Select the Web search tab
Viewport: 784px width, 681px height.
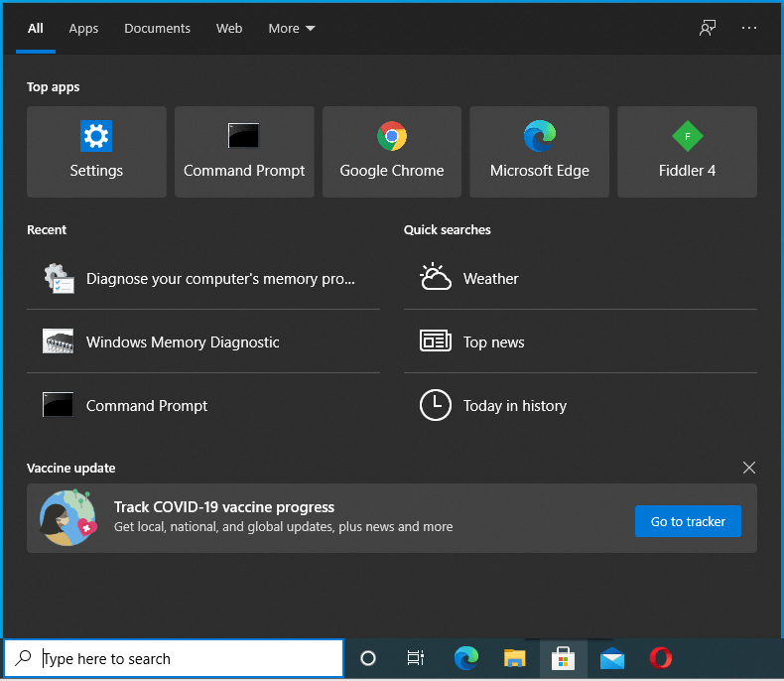tap(229, 29)
